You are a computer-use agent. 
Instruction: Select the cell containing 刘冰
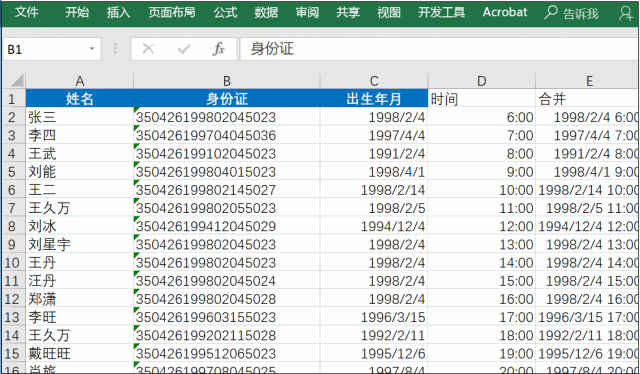pos(80,226)
